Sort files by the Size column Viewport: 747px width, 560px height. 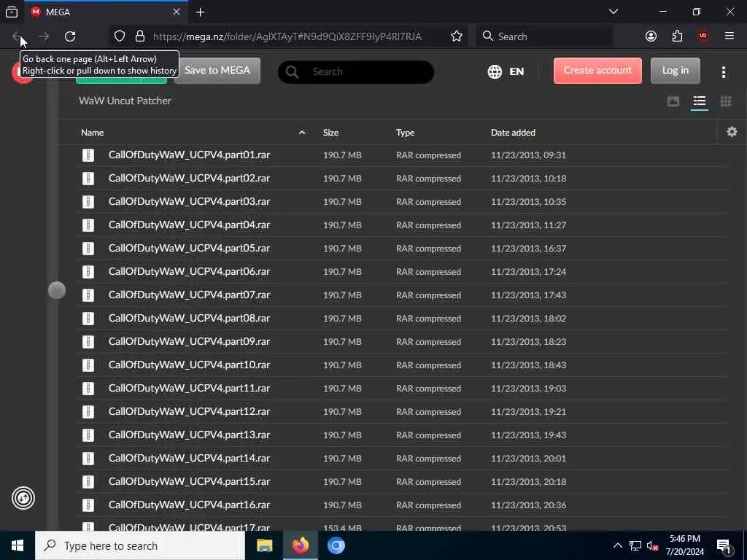pyautogui.click(x=330, y=133)
